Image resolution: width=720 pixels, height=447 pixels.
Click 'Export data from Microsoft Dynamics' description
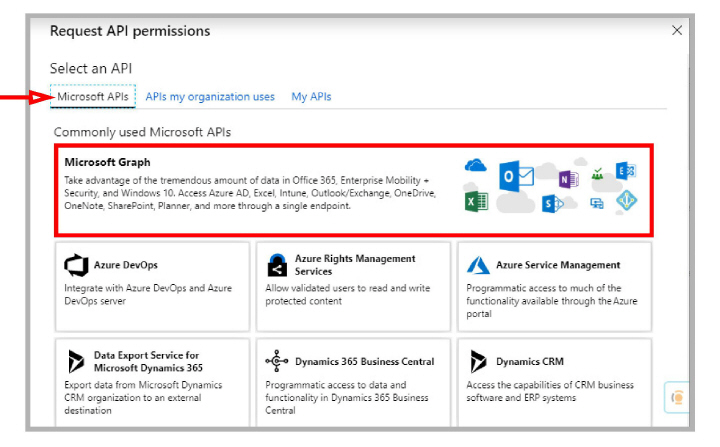coord(143,397)
